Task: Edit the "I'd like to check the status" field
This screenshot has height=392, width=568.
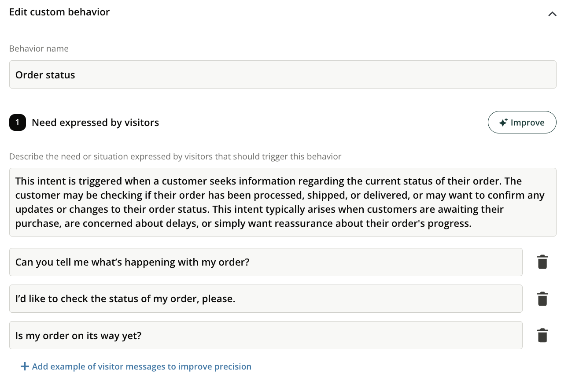Action: coord(266,299)
